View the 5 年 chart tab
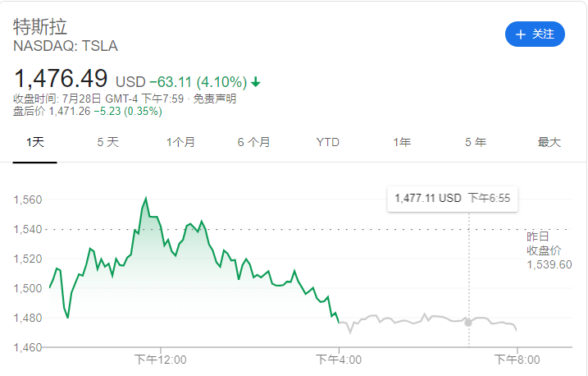 476,142
